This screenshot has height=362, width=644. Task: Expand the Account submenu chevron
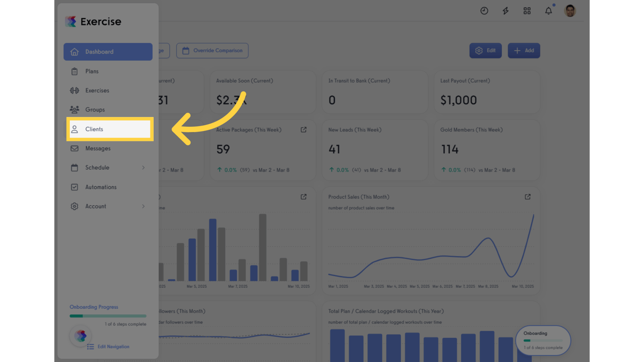tap(143, 206)
